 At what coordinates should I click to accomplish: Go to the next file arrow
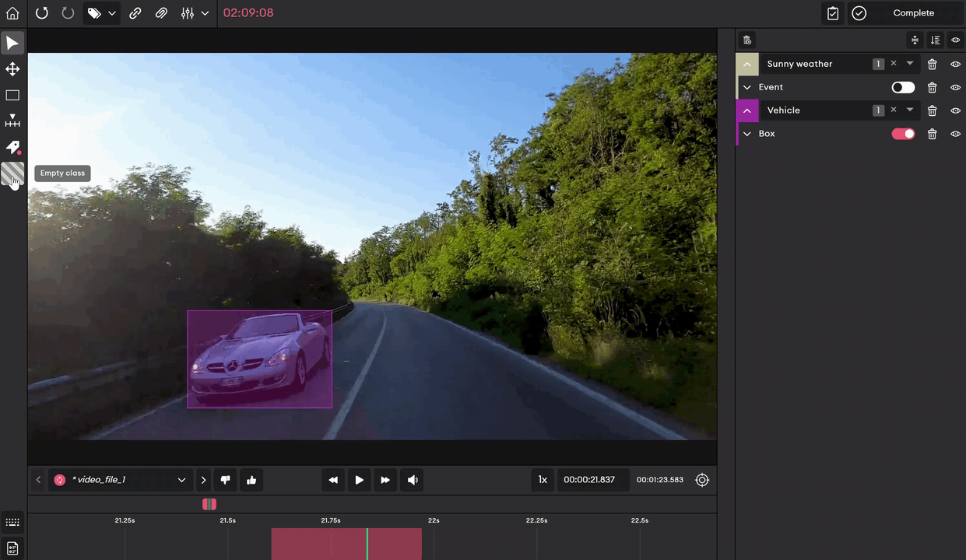(203, 480)
